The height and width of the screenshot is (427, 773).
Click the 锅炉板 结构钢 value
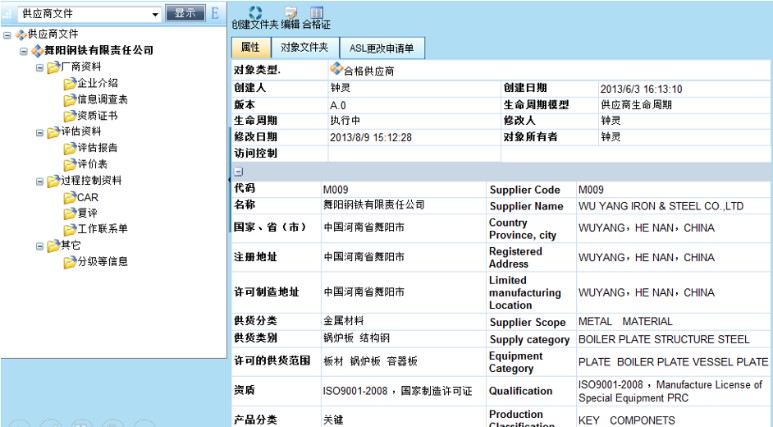click(x=356, y=338)
